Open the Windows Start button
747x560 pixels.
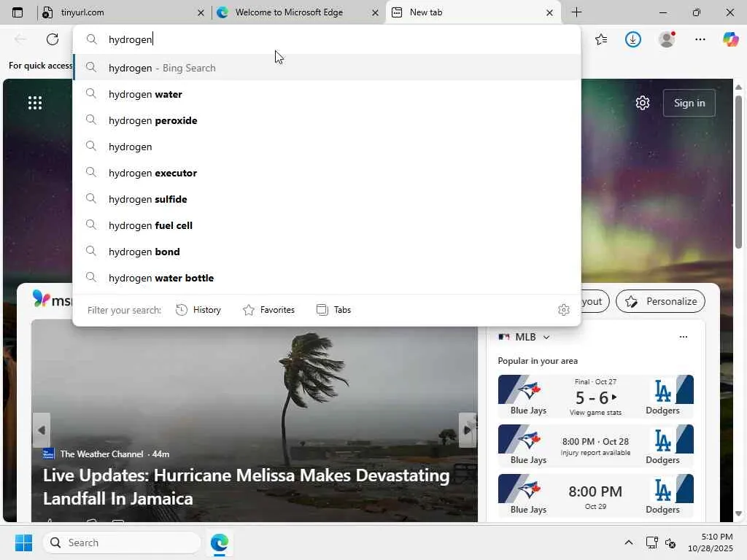coord(23,542)
